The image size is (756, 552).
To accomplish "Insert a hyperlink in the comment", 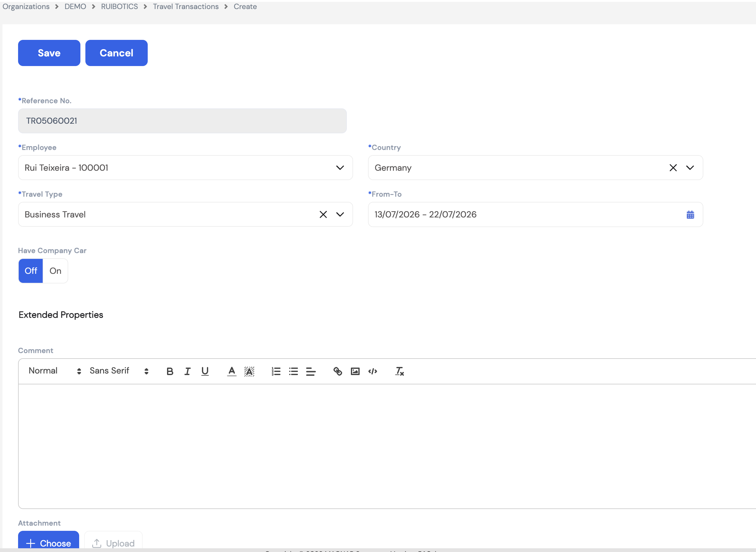I will (x=337, y=371).
